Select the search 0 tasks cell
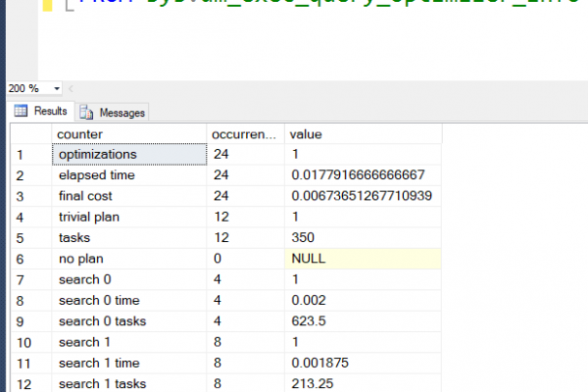The height and width of the screenshot is (392, 588). pyautogui.click(x=129, y=321)
